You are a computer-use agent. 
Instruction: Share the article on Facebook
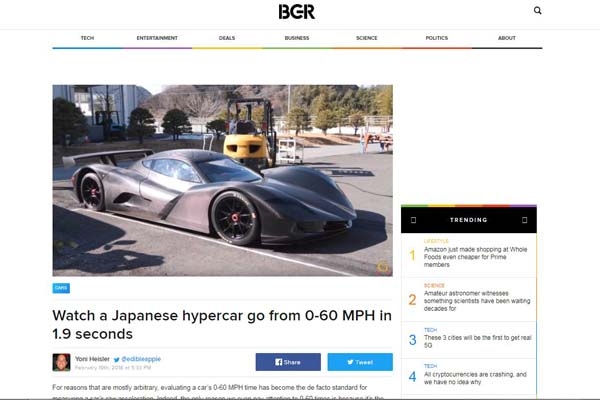click(288, 362)
